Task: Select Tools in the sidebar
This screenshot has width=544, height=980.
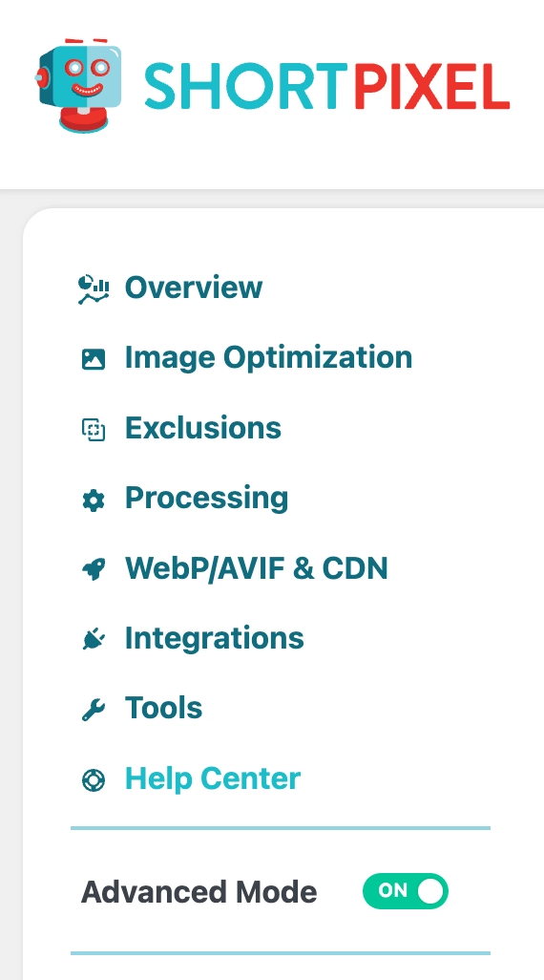Action: point(163,708)
